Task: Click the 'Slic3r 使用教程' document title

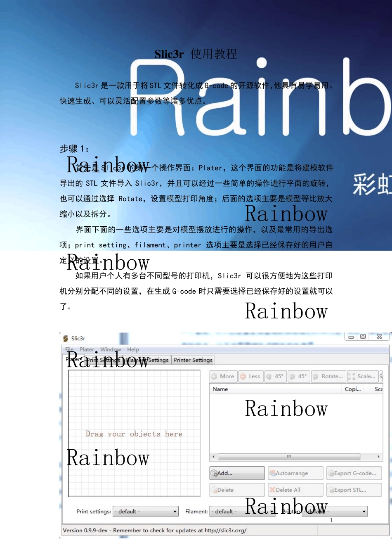Action: (x=196, y=54)
